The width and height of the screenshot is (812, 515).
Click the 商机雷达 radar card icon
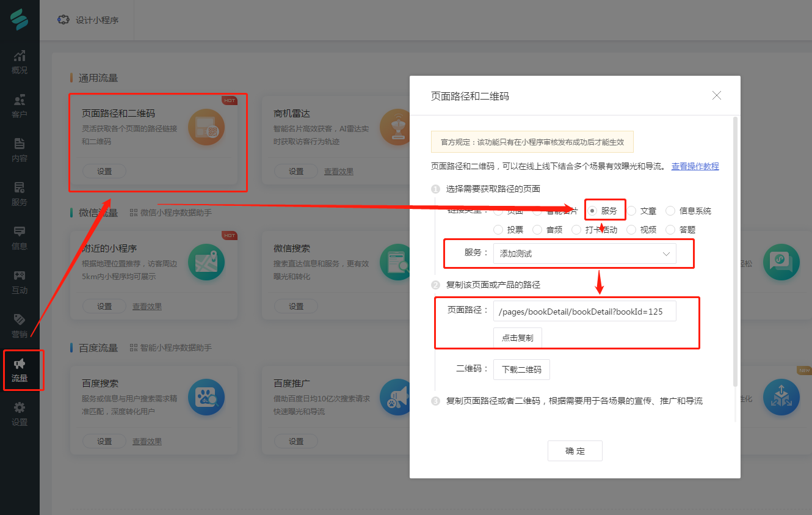(x=396, y=127)
